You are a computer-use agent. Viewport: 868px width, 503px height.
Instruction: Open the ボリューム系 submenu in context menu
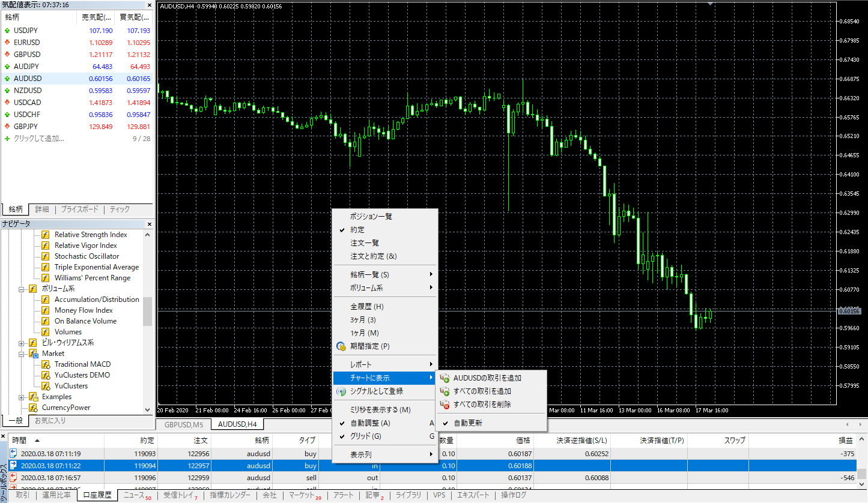[x=386, y=288]
